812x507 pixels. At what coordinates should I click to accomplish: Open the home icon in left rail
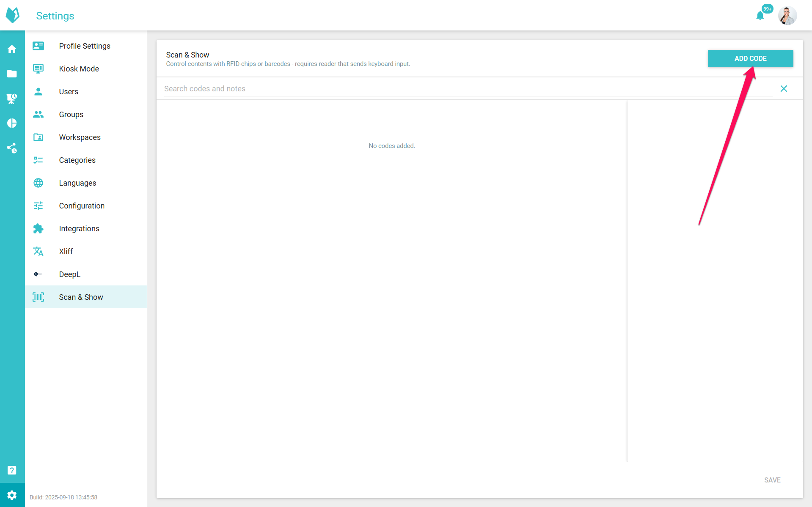12,49
